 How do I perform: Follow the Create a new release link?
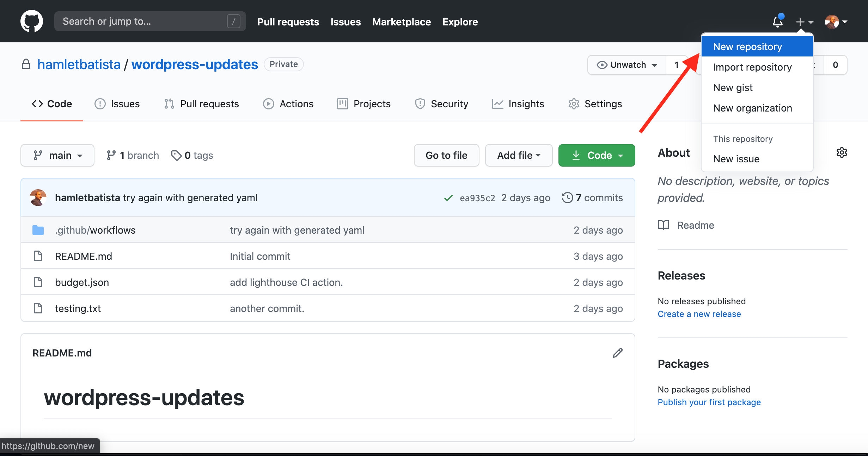(x=699, y=314)
